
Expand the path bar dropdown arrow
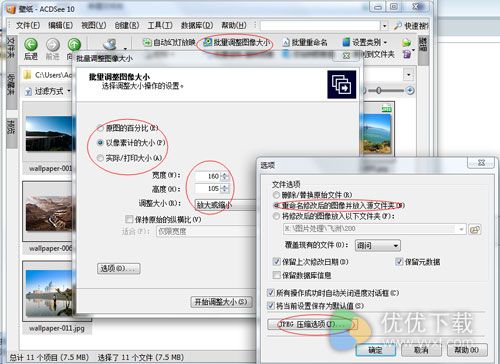409,74
